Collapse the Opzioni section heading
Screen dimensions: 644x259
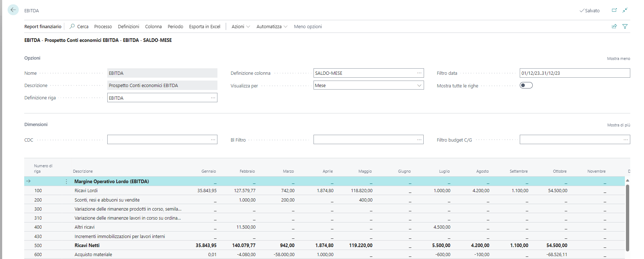point(32,58)
